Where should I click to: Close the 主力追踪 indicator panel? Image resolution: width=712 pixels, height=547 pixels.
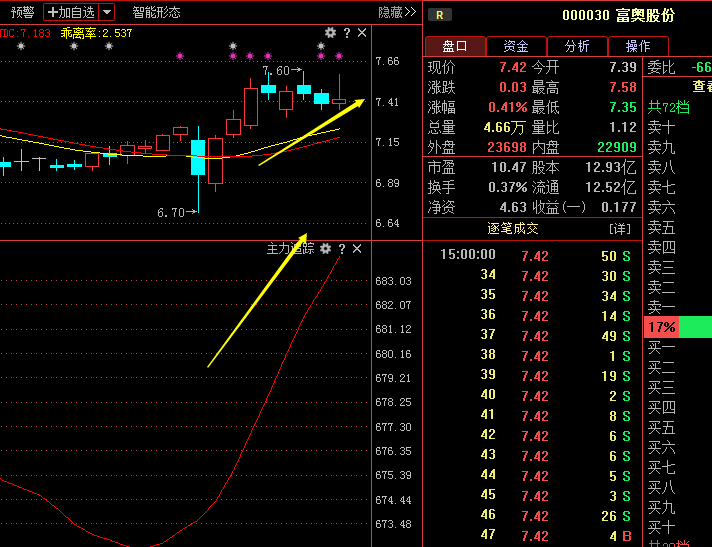357,249
